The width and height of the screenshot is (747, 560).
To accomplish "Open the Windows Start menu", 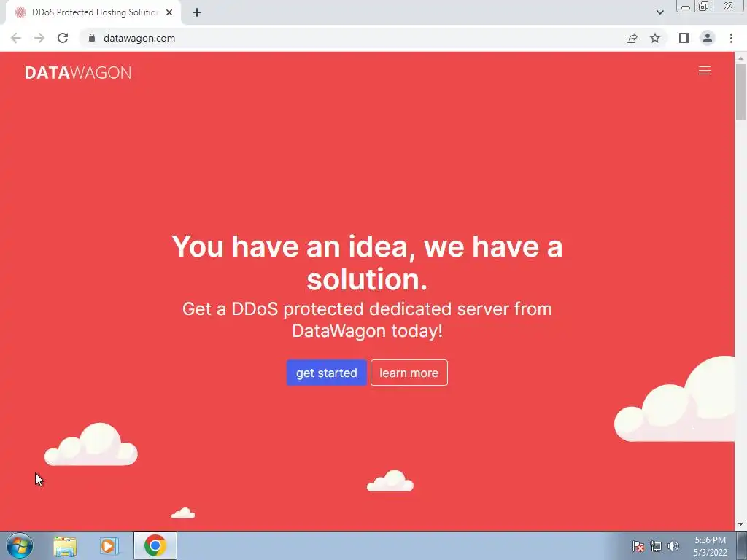I will pyautogui.click(x=20, y=545).
